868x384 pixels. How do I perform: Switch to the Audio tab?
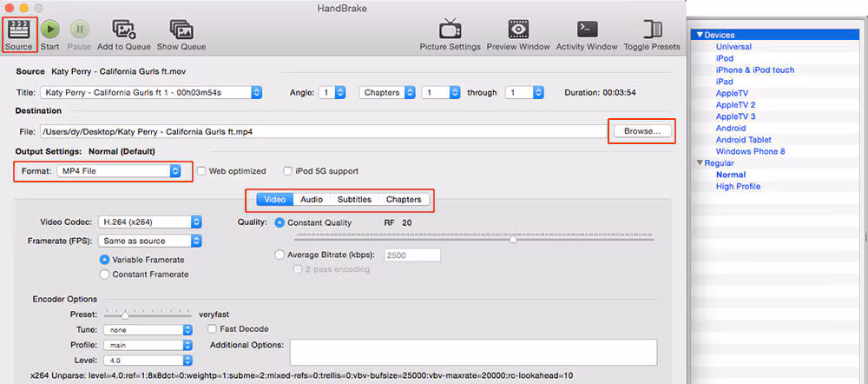[x=312, y=200]
